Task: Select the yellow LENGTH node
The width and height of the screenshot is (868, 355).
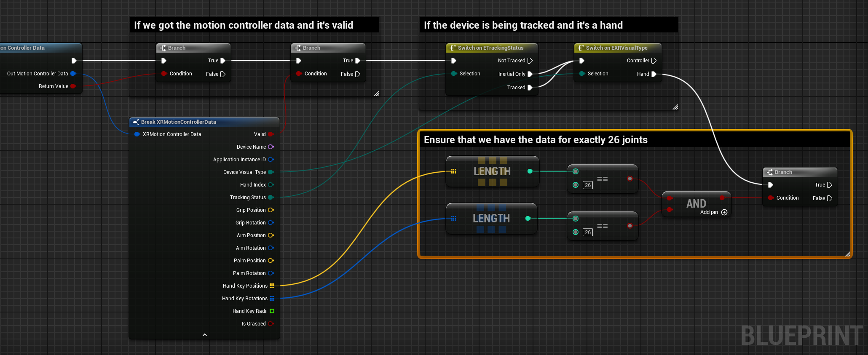Action: pyautogui.click(x=492, y=171)
